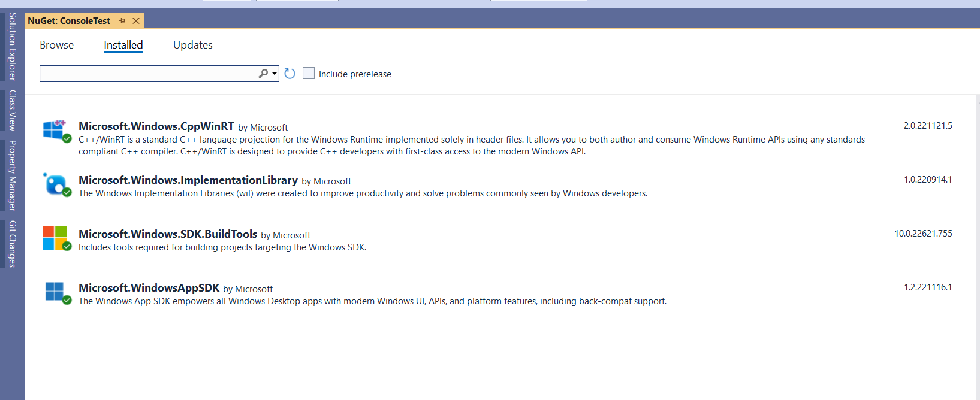Pin the NuGet: ConsoleTest tab
980x400 pixels.
[x=122, y=21]
